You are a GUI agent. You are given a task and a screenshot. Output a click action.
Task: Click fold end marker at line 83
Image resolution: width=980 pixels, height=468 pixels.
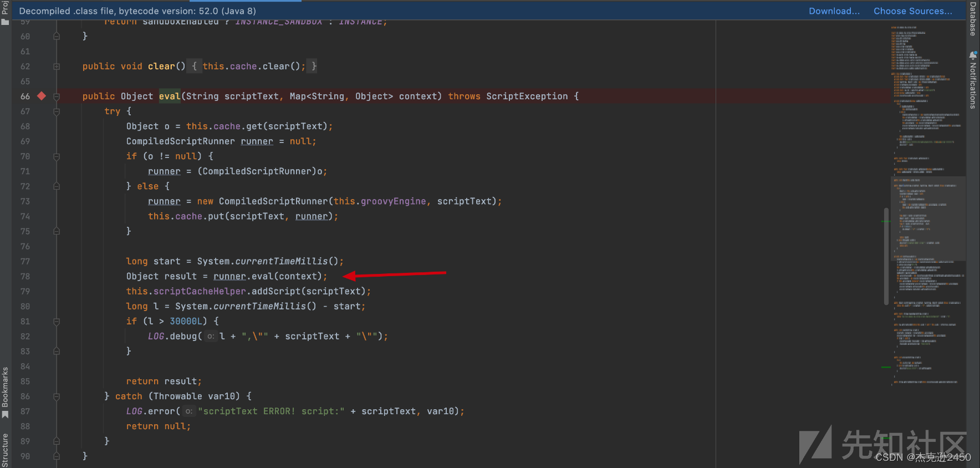57,351
